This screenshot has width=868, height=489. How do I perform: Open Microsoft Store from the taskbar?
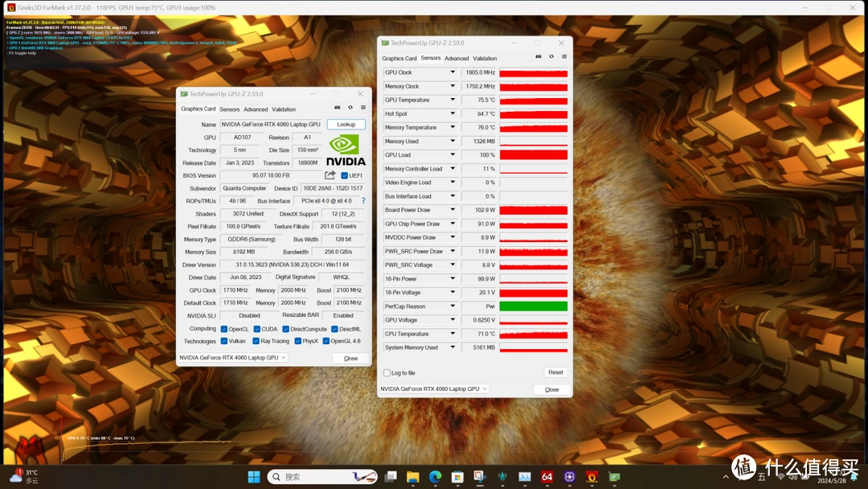457,477
